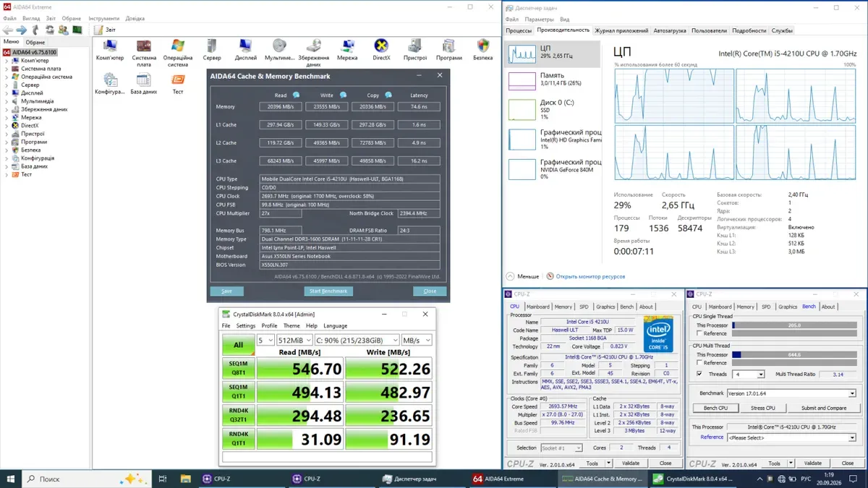
Task: Switch to Mainboard tab in left CPU-Z window
Action: coord(537,307)
